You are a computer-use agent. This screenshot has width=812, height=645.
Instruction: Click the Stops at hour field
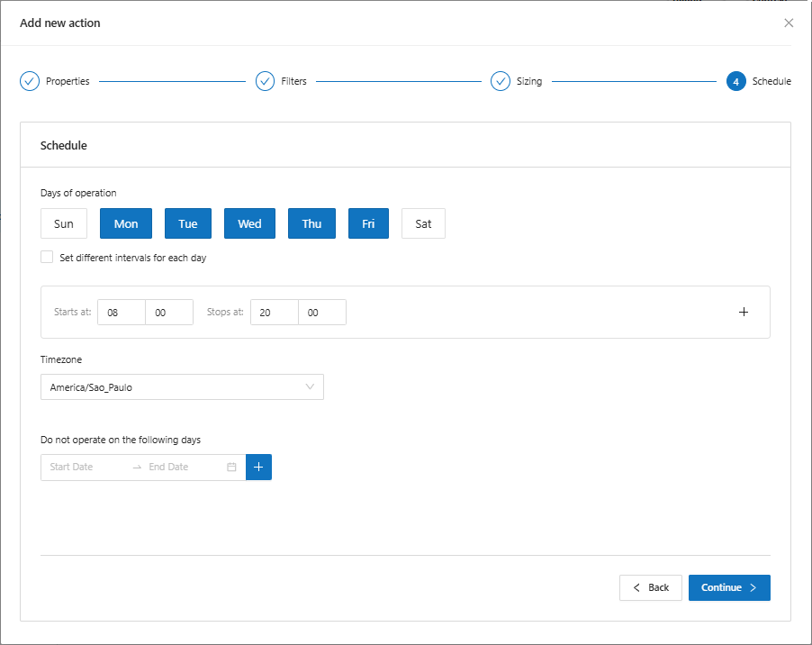[x=274, y=313]
